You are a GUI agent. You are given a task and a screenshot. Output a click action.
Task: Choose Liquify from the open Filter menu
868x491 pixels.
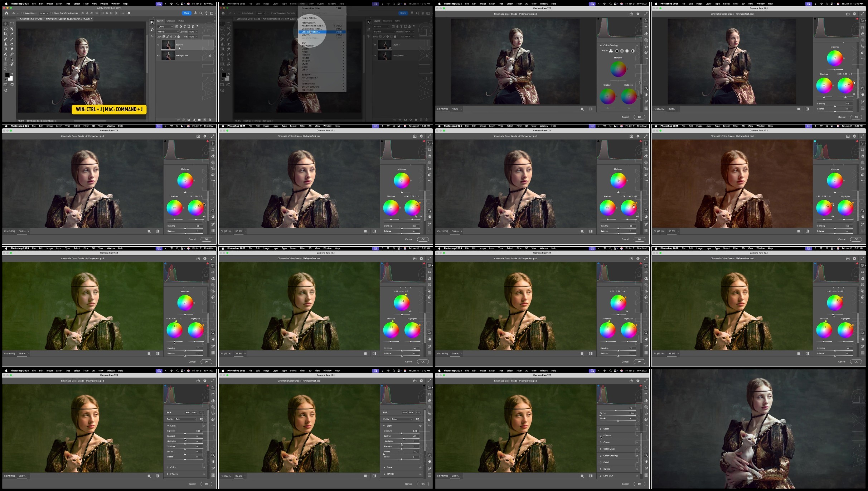coord(305,35)
